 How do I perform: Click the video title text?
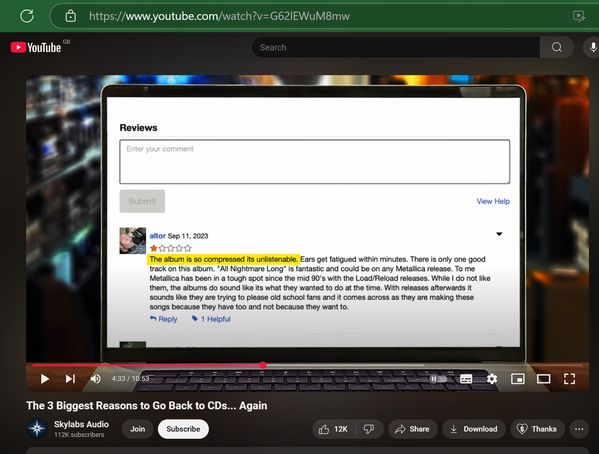point(147,405)
